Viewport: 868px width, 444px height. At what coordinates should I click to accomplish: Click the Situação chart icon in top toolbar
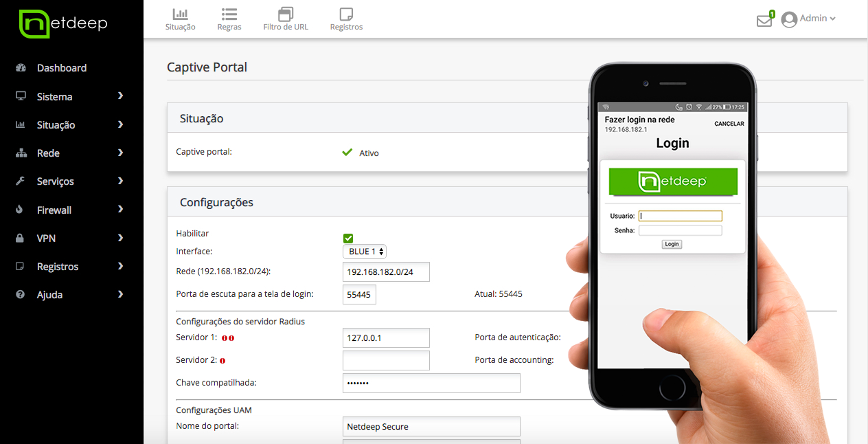180,14
